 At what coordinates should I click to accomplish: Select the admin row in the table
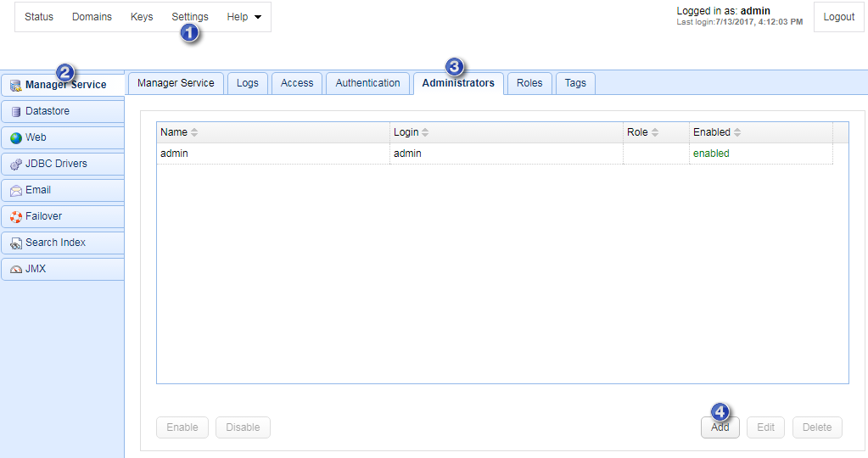pos(272,154)
